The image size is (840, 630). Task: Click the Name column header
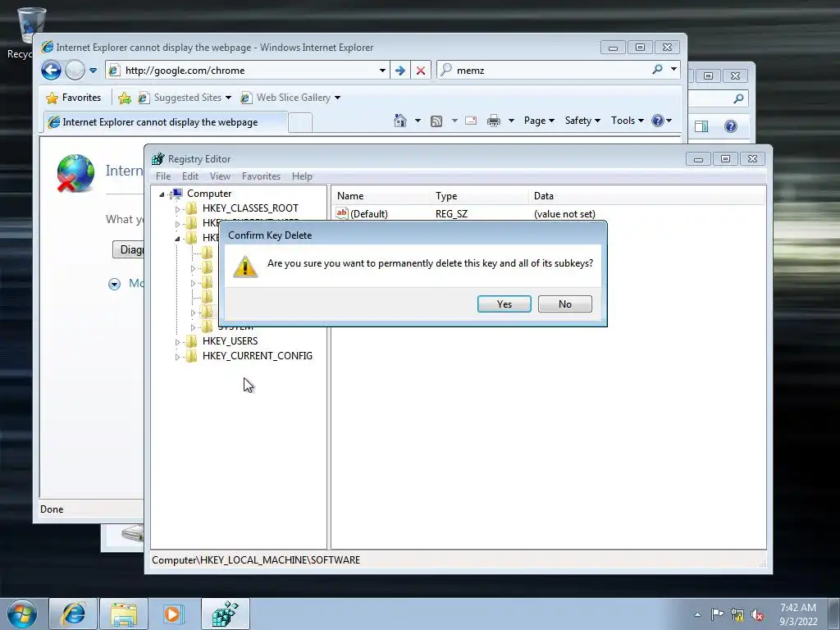click(381, 196)
